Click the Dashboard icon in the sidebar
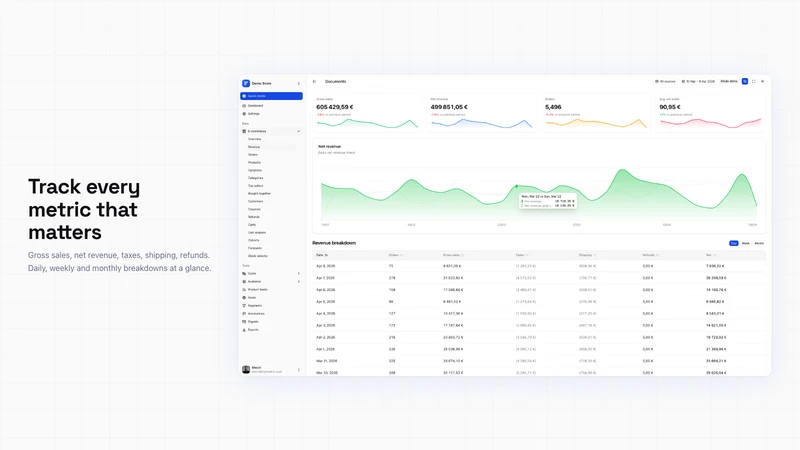Screen dimensions: 800x450 click(244, 106)
